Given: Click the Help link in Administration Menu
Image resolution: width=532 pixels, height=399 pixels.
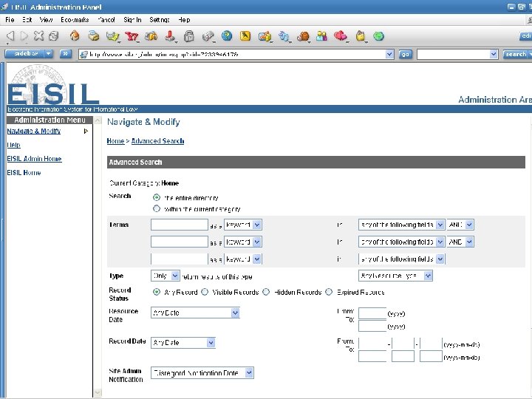Looking at the screenshot, I should pyautogui.click(x=13, y=145).
